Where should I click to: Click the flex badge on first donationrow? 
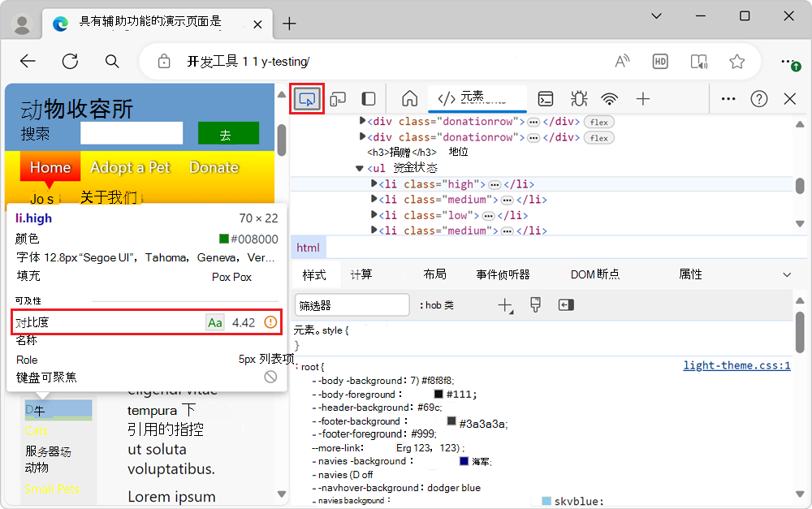point(599,123)
